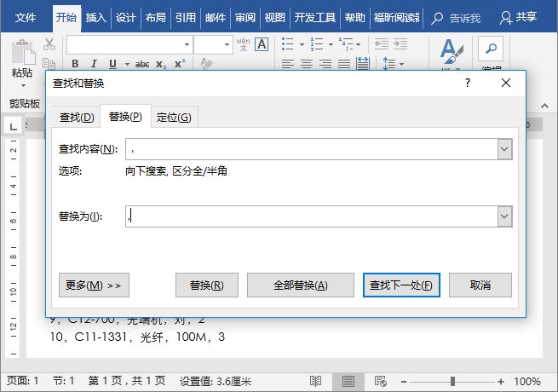Screen dimensions: 558x392
Task: Click the increase indent icon
Action: tap(400, 44)
